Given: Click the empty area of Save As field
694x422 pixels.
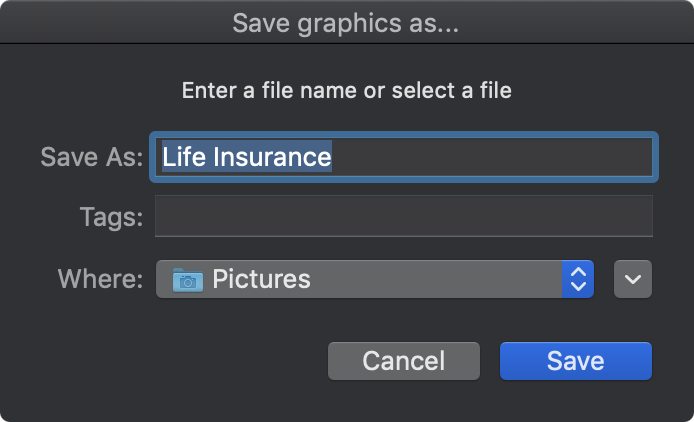Looking at the screenshot, I should pos(491,157).
